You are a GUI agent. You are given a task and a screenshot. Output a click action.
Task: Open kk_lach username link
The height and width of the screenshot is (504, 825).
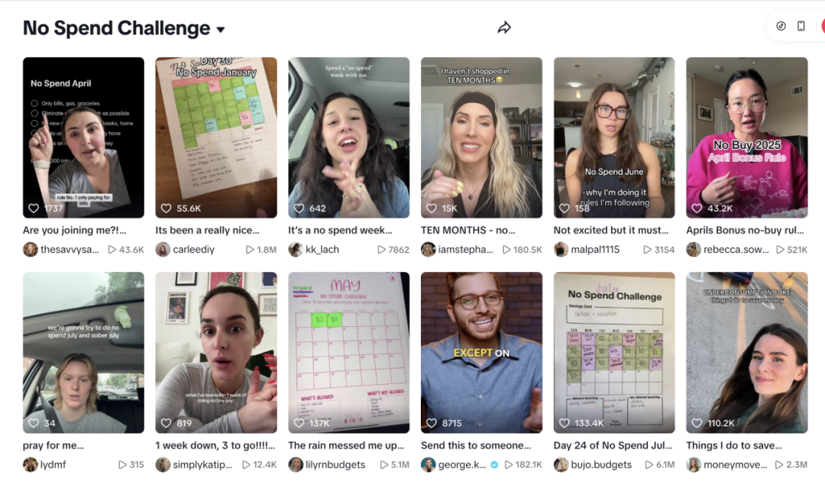[322, 250]
